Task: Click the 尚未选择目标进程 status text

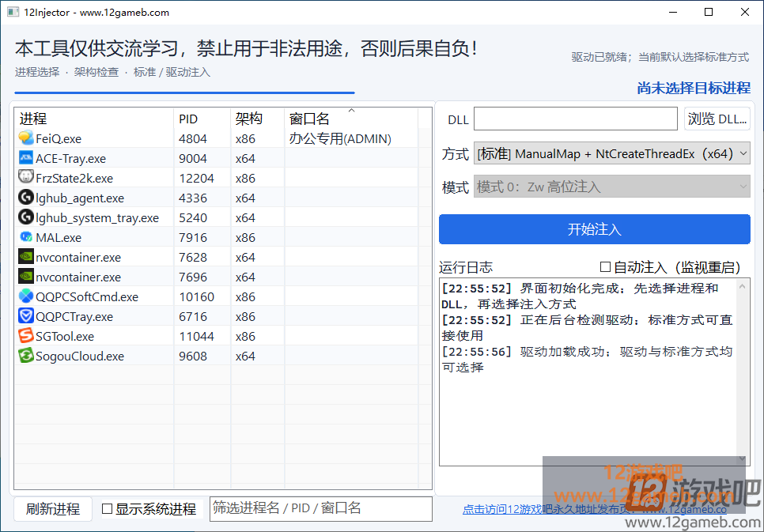Action: [x=694, y=89]
